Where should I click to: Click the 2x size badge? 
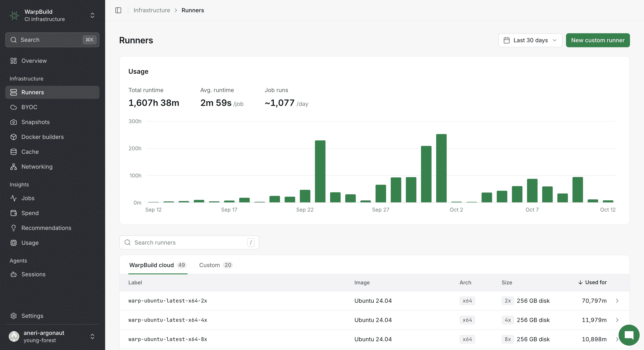(x=508, y=301)
